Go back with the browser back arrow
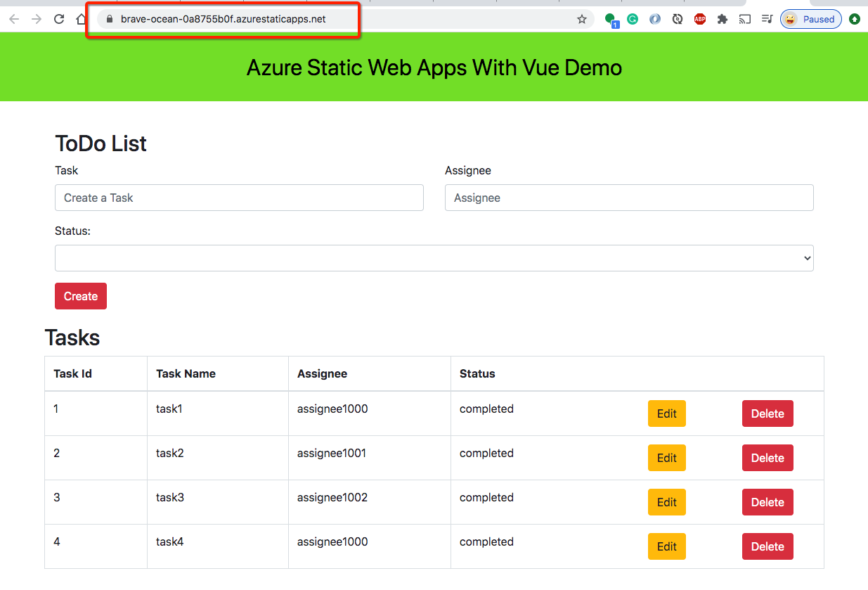Viewport: 868px width, 590px height. click(14, 19)
